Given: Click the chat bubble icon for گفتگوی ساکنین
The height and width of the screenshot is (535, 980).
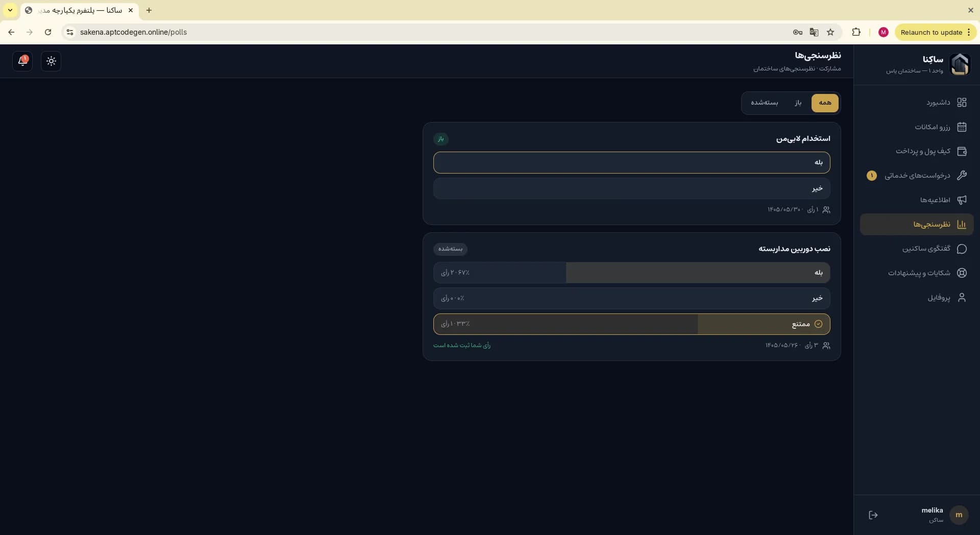Looking at the screenshot, I should (x=962, y=249).
